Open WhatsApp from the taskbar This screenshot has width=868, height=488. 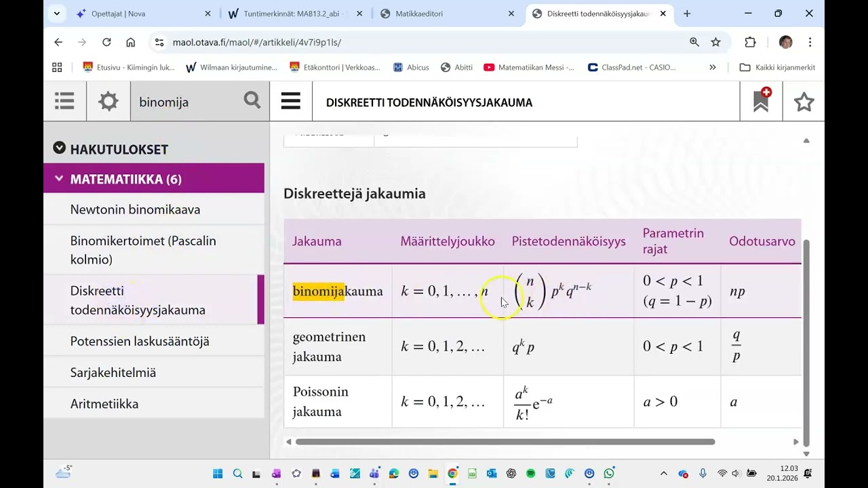pos(609,474)
